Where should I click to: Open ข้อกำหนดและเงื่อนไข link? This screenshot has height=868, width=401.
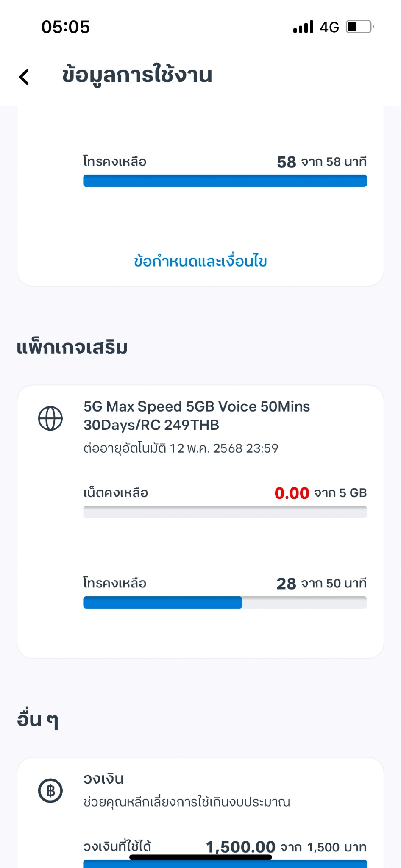(200, 261)
